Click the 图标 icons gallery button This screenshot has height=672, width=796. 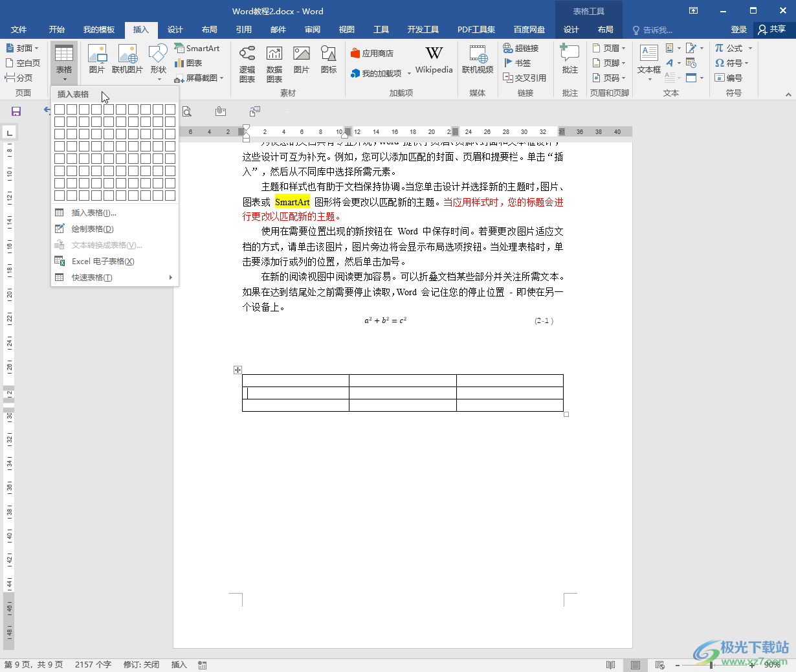pyautogui.click(x=329, y=59)
